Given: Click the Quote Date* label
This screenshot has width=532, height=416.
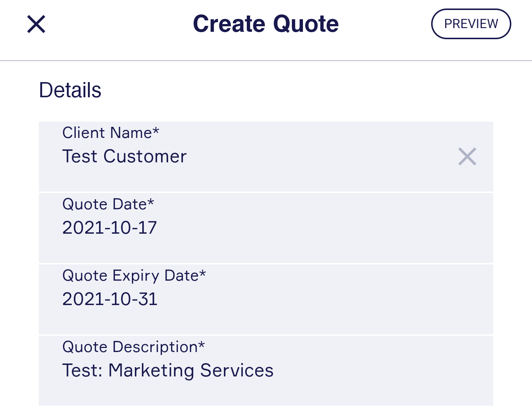Looking at the screenshot, I should point(108,204).
